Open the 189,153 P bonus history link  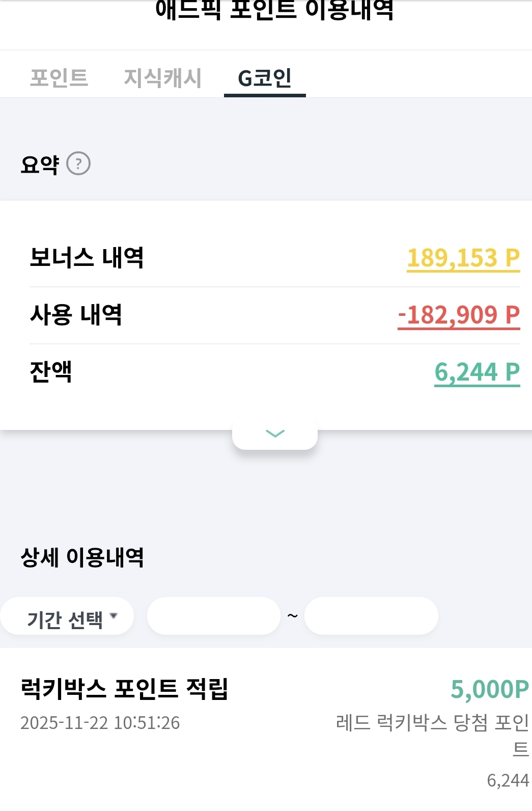tap(463, 258)
